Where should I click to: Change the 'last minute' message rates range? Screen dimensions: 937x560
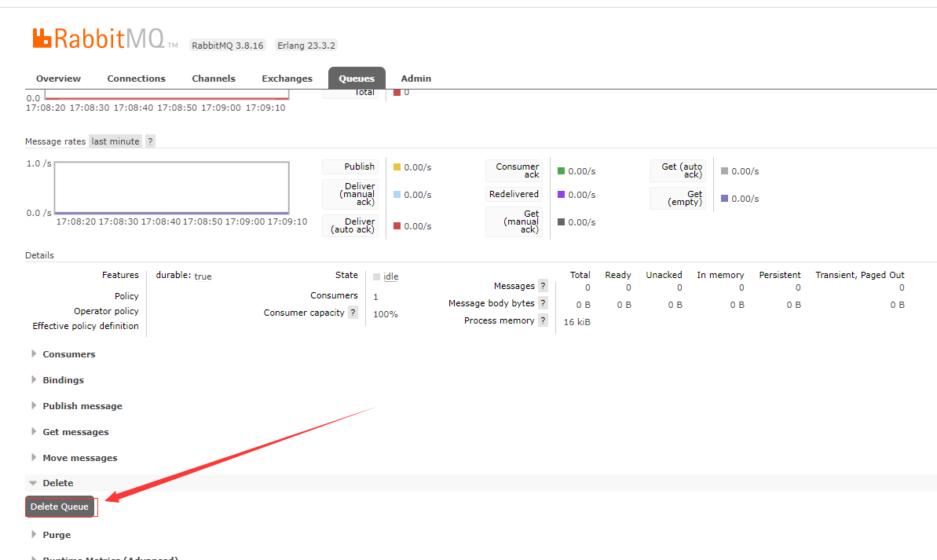pos(115,141)
